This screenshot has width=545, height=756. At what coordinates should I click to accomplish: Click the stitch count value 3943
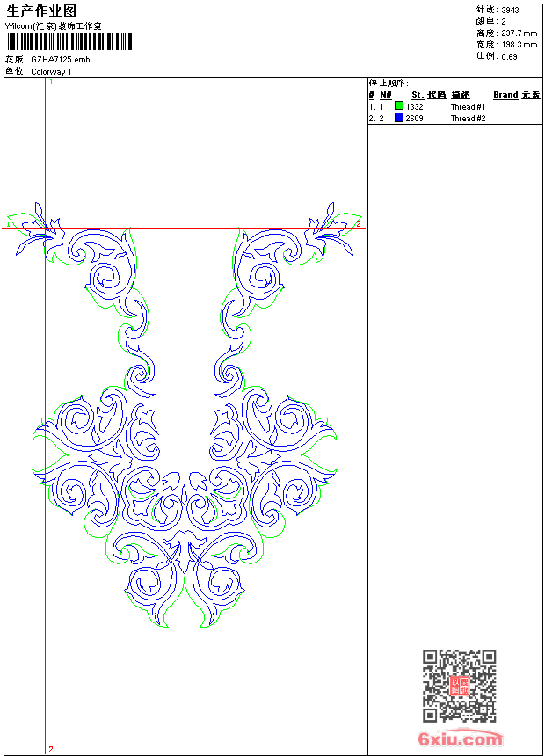pyautogui.click(x=510, y=11)
